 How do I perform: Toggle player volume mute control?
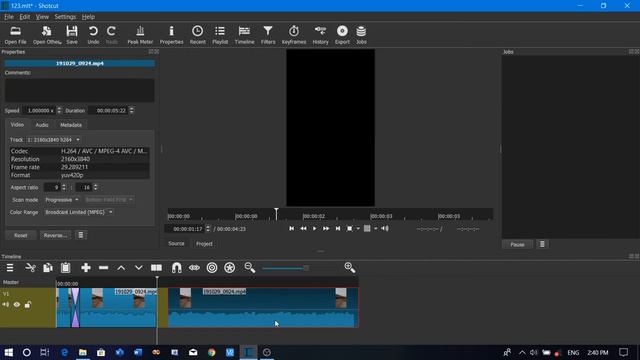[384, 229]
